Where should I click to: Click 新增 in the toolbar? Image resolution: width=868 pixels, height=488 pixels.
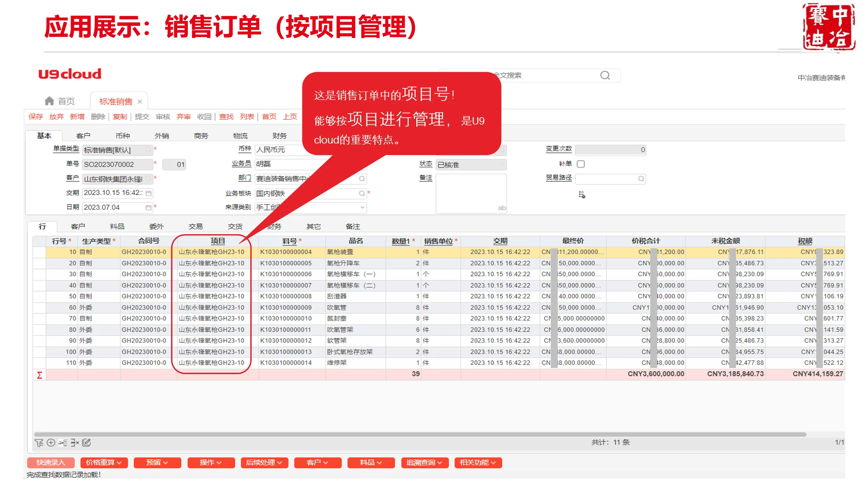77,117
